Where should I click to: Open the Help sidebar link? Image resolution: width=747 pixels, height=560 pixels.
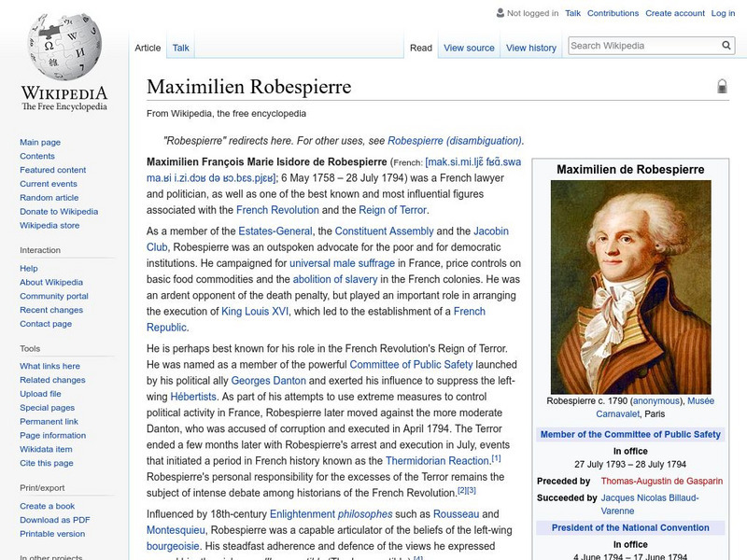(29, 268)
